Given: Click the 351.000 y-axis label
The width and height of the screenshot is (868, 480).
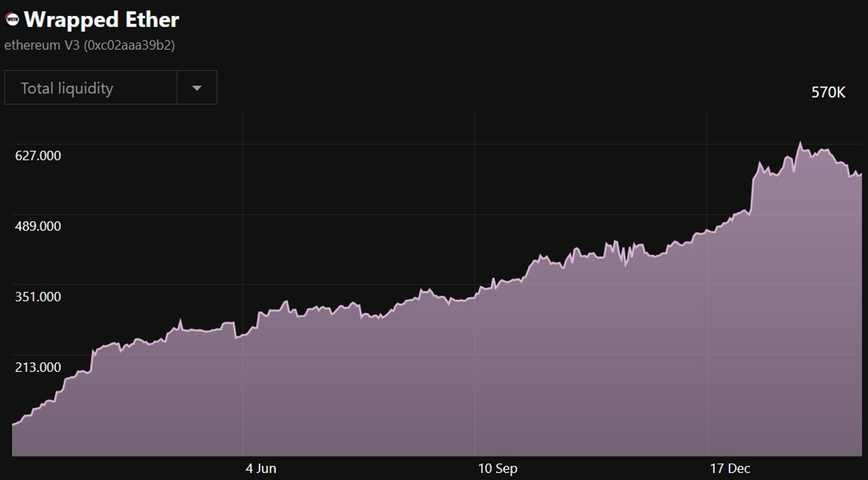Looking at the screenshot, I should [38, 297].
